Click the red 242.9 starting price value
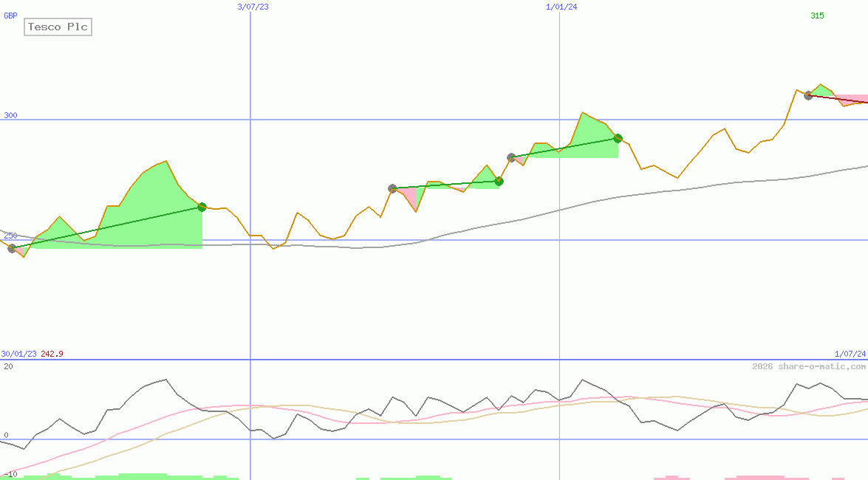This screenshot has height=480, width=868. click(52, 354)
